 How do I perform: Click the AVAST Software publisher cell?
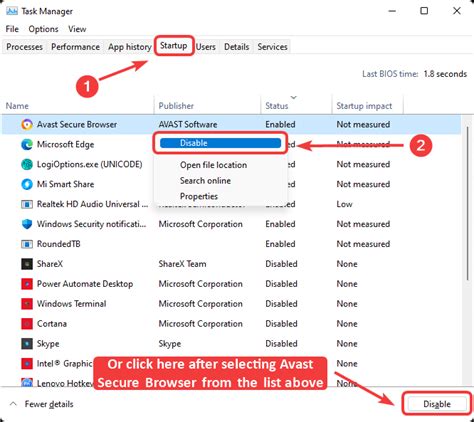[x=188, y=124]
